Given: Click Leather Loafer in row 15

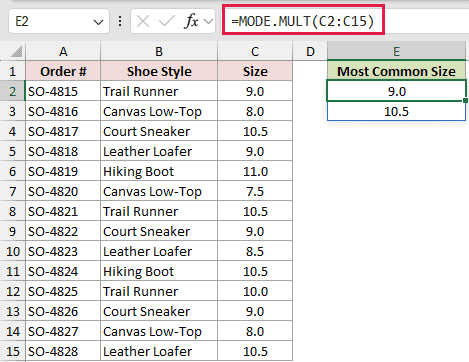Looking at the screenshot, I should [x=159, y=351].
